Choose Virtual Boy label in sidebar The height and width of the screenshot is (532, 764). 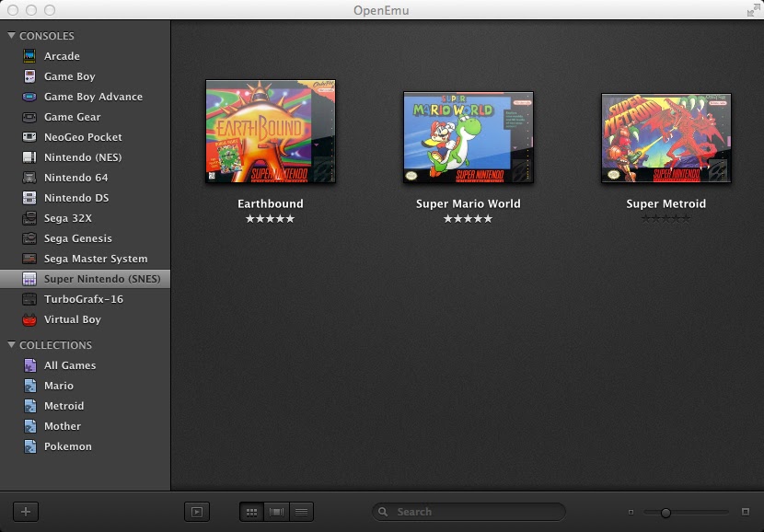[73, 319]
